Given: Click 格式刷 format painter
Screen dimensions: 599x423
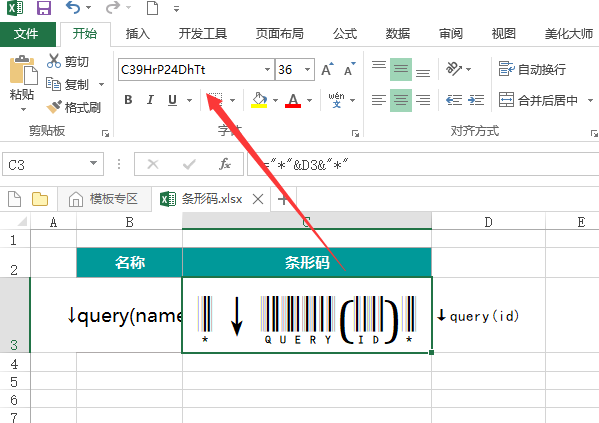Looking at the screenshot, I should click(73, 107).
